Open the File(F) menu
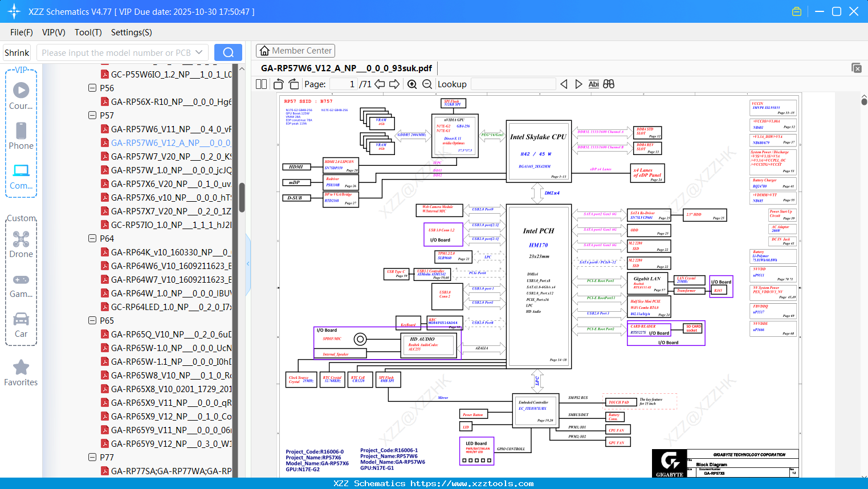The image size is (868, 489). [x=22, y=32]
